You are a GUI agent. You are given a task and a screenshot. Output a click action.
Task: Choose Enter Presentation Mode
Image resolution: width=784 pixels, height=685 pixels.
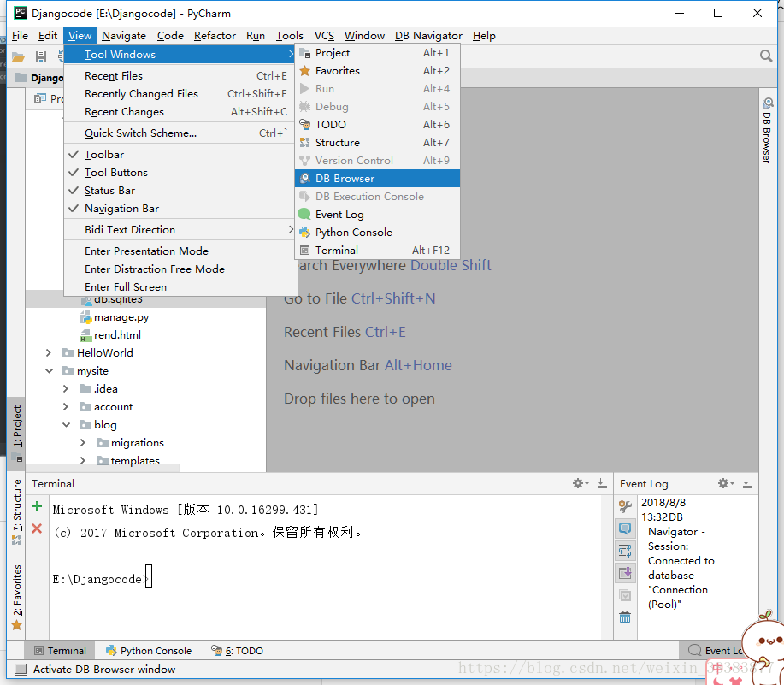[x=180, y=251]
